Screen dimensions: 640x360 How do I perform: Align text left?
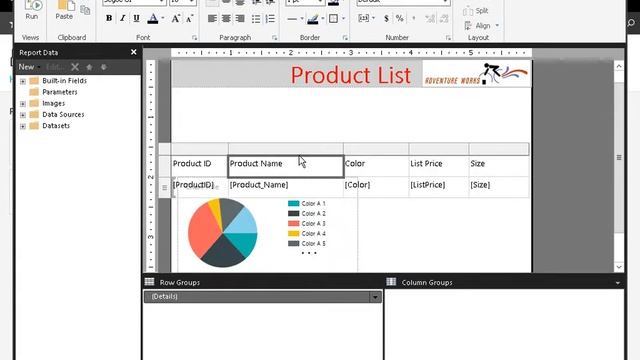pos(212,18)
